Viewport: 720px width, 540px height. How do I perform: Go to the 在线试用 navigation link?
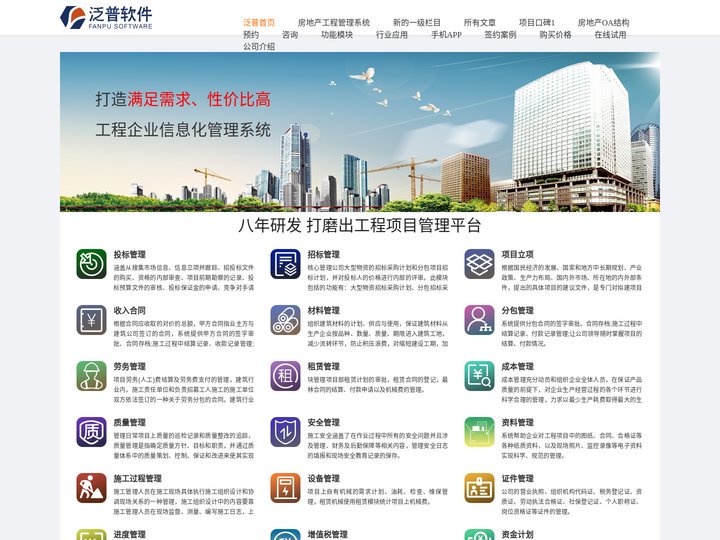(610, 34)
